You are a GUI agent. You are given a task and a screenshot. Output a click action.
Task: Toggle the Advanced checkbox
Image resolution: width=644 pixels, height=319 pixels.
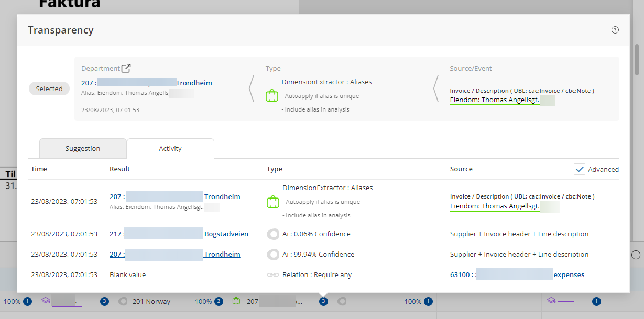pos(580,169)
